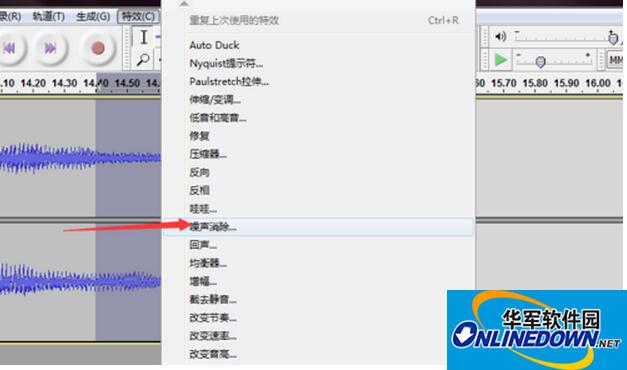Choose Paulstretch拉伸 effect
Viewport: 627px width, 370px height.
(x=318, y=82)
